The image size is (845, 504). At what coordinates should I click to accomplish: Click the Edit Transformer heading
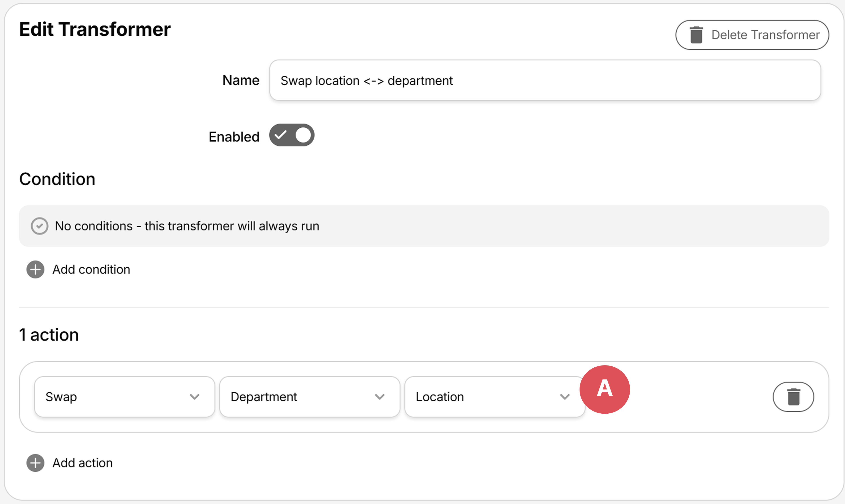95,29
